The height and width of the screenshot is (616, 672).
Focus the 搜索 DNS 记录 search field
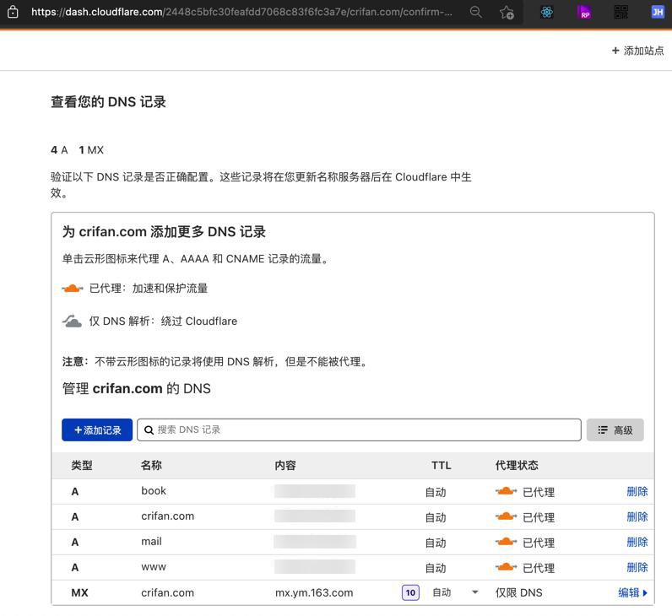(359, 430)
